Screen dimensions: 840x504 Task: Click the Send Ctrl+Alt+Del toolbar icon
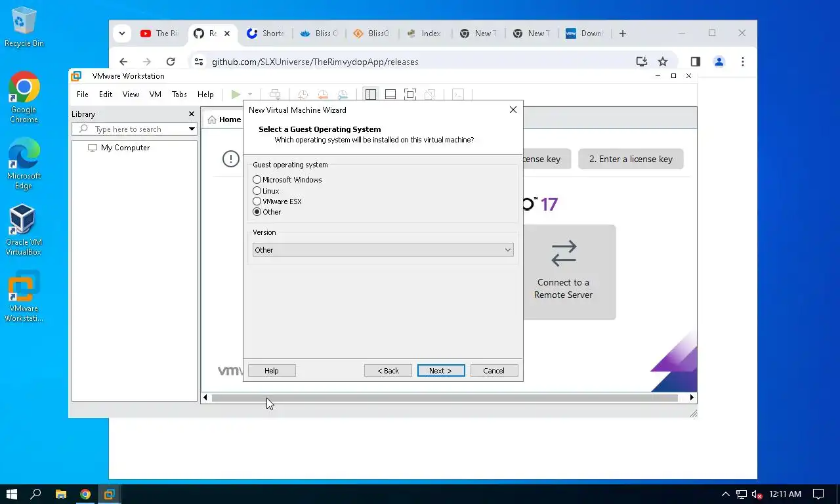click(x=276, y=94)
